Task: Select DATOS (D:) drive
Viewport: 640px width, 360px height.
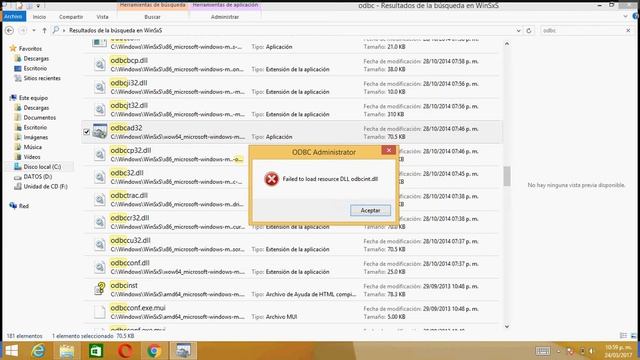Action: point(38,176)
